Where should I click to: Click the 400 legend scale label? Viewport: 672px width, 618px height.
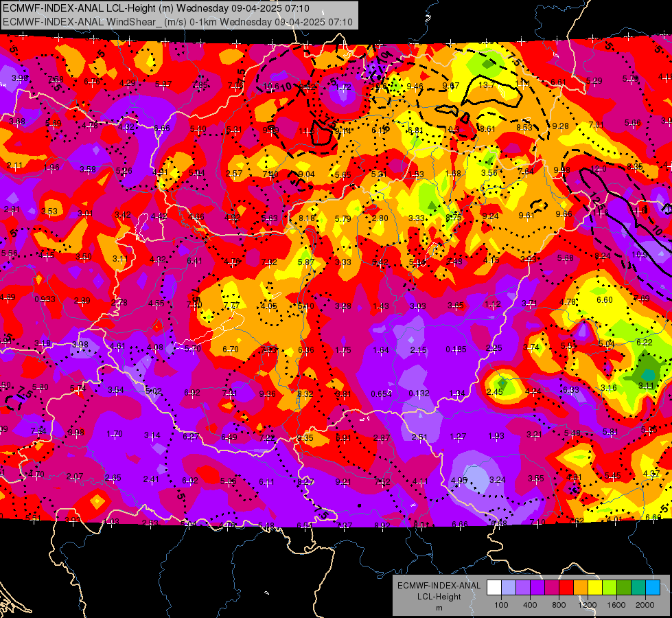[530, 605]
